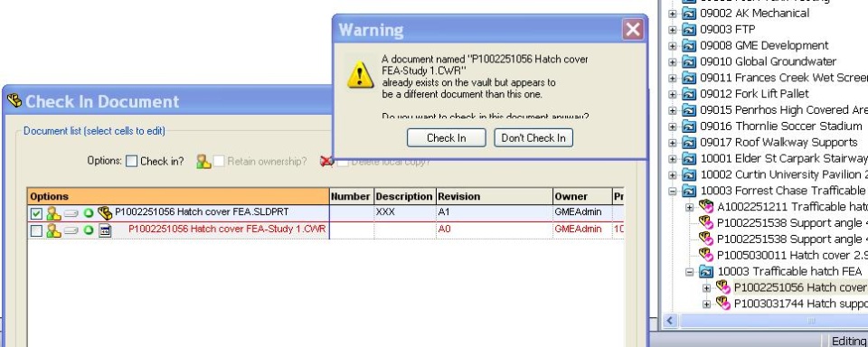Click the user icon in the SLDPRT row
The width and height of the screenshot is (868, 347).
[x=53, y=213]
